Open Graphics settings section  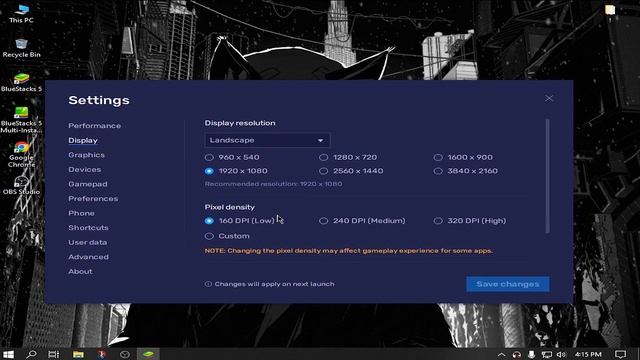[x=87, y=155]
